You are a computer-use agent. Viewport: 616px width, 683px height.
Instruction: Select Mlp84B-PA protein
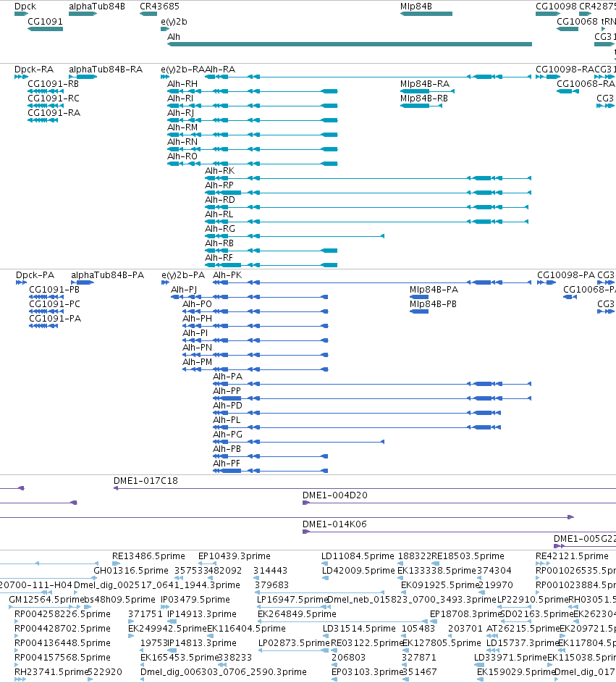click(x=419, y=297)
